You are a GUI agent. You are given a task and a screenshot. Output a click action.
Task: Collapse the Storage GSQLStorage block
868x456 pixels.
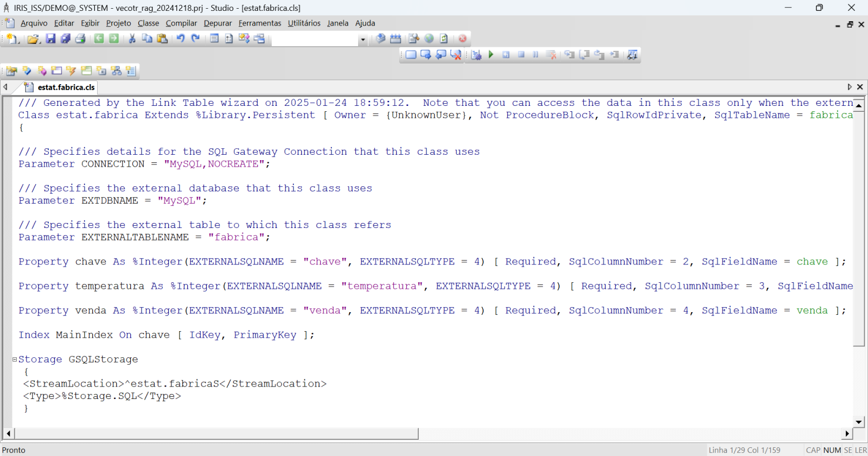coord(15,359)
